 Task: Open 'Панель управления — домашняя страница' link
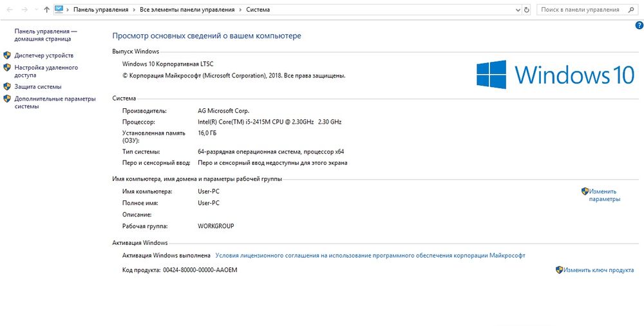pos(46,35)
